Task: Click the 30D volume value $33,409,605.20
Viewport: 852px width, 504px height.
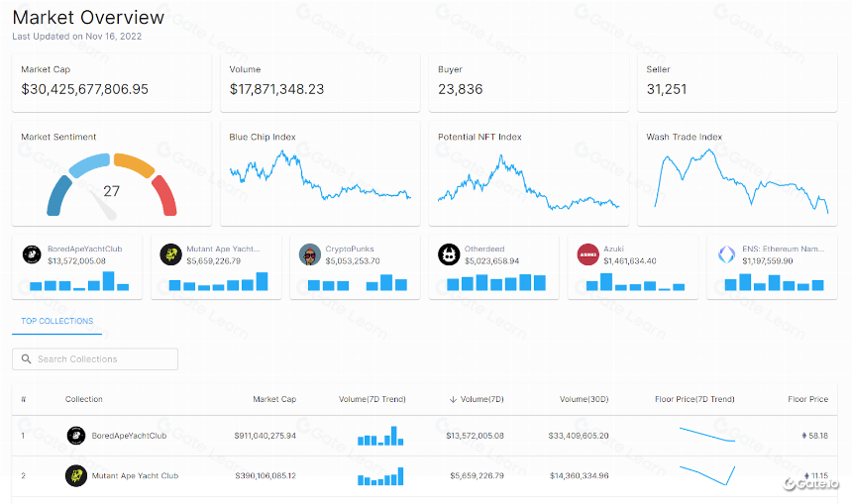Action: click(x=579, y=436)
